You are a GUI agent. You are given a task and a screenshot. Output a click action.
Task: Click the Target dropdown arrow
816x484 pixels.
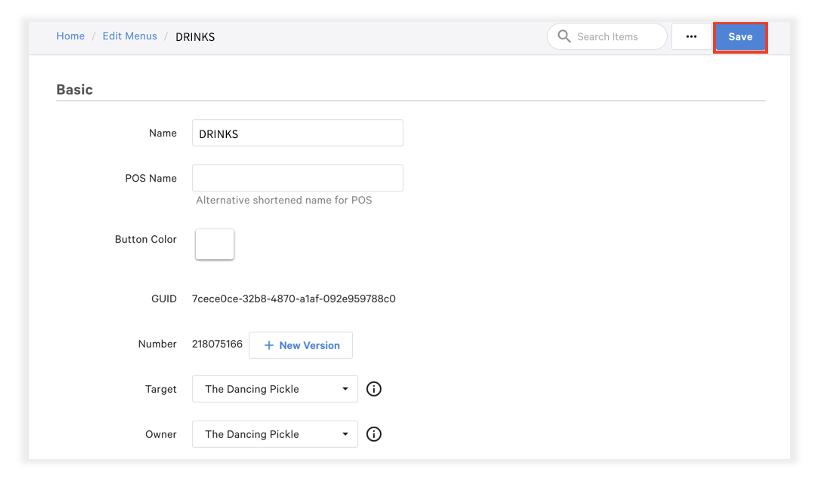pyautogui.click(x=345, y=389)
